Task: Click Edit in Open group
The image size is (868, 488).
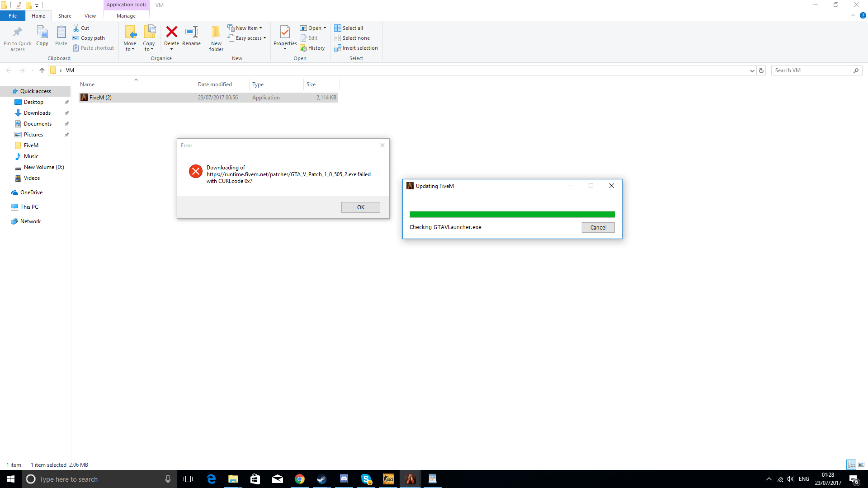Action: [309, 38]
